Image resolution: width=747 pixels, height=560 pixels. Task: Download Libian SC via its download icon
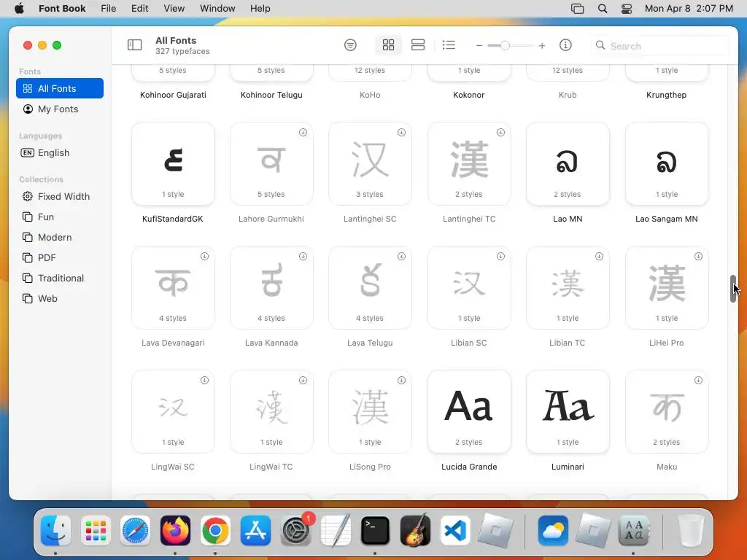click(500, 256)
